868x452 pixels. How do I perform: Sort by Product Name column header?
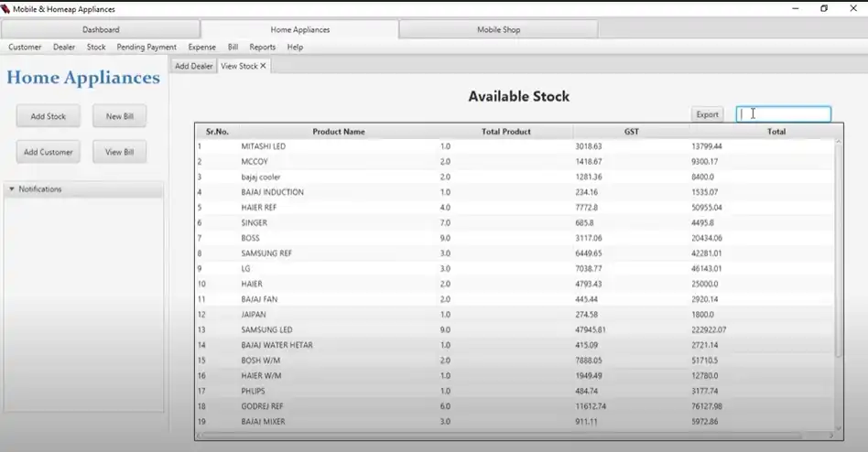coord(339,132)
